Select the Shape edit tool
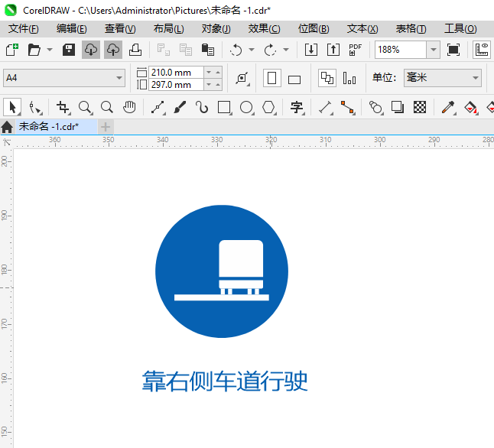Screen dimensions: 494x448 pos(35,108)
